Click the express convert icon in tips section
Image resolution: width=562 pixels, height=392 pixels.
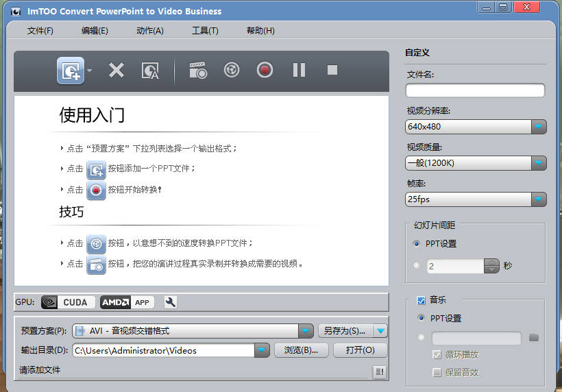pyautogui.click(x=96, y=244)
